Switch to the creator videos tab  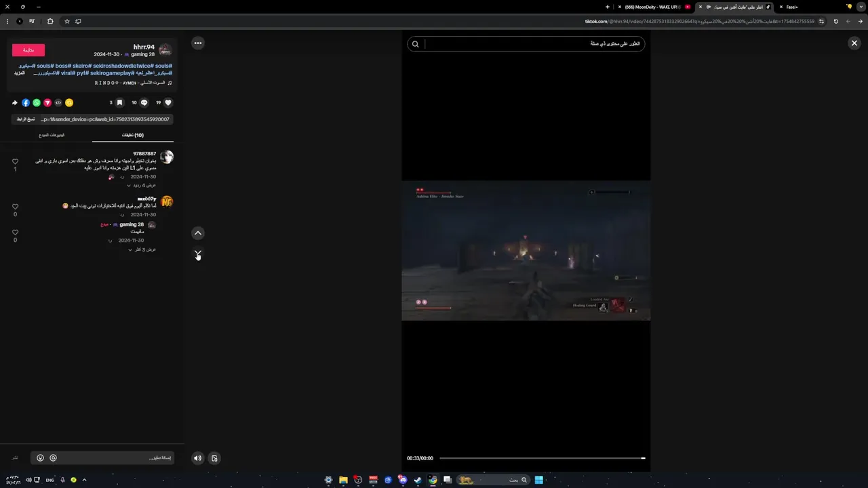pos(52,135)
